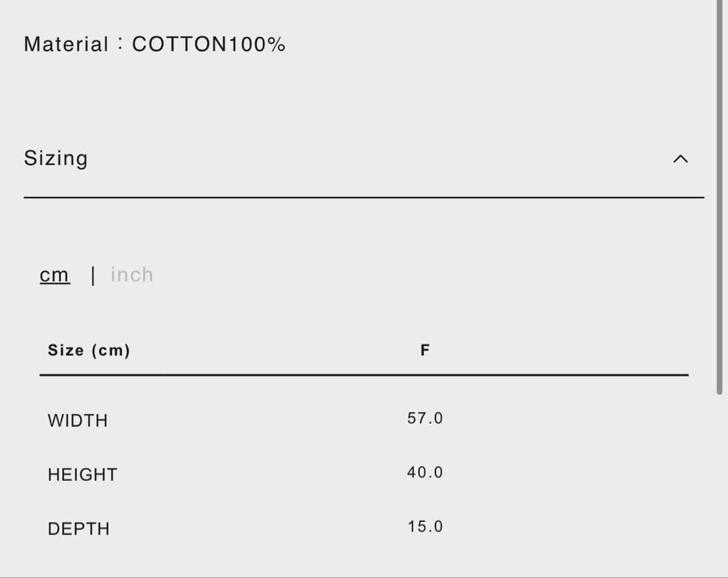
Task: Click the F size column header
Action: click(425, 350)
